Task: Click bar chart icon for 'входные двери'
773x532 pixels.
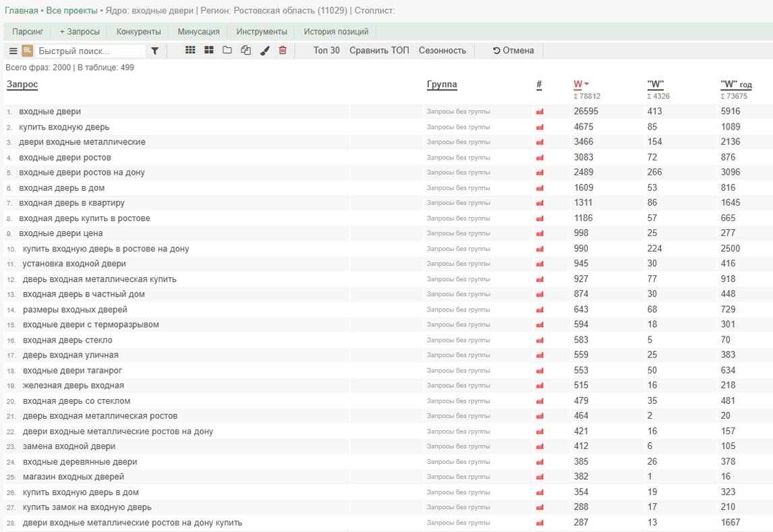Action: pos(540,112)
